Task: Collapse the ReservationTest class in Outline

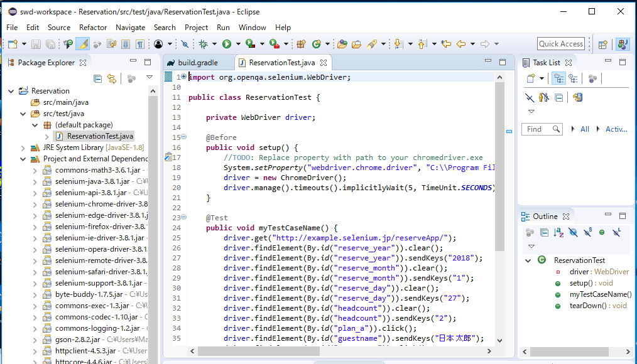Action: 528,260
